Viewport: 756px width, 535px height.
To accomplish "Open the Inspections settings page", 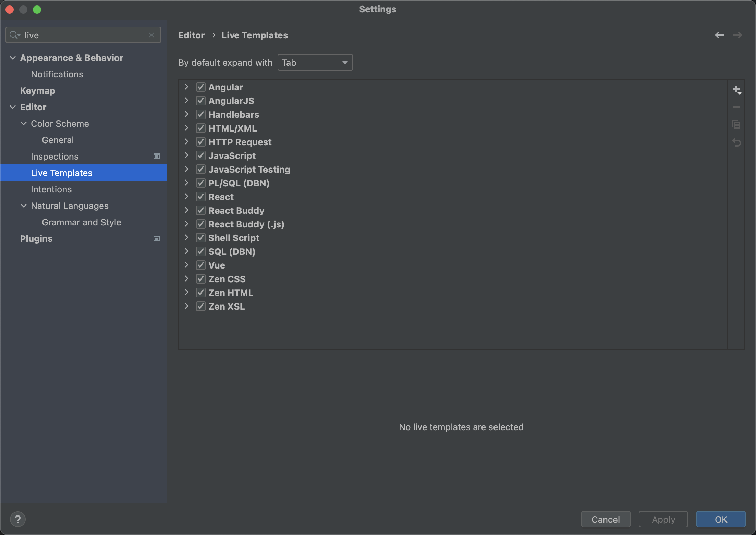I will [x=54, y=157].
